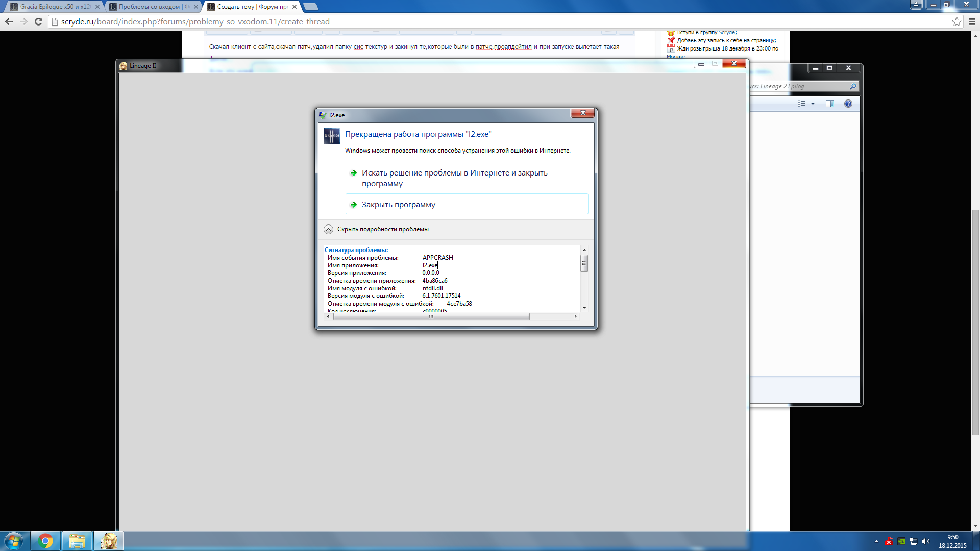The image size is (980, 551).
Task: Bookmark page using star icon
Action: tap(957, 21)
